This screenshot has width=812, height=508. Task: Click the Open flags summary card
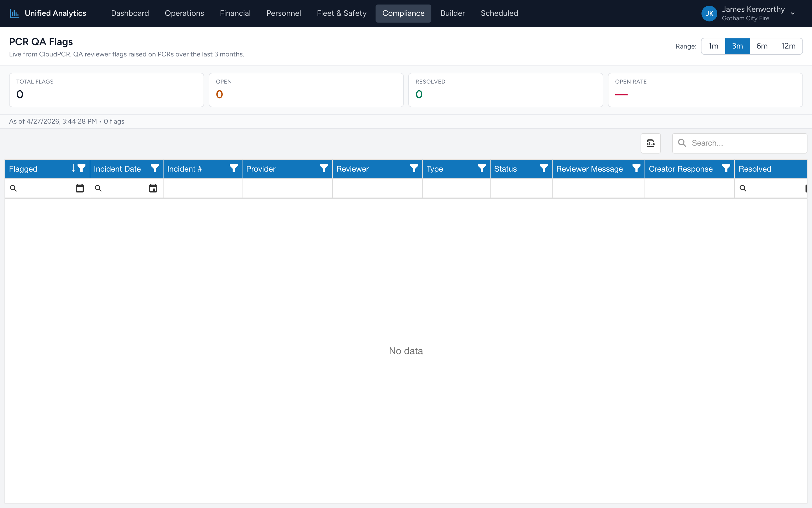pyautogui.click(x=306, y=90)
